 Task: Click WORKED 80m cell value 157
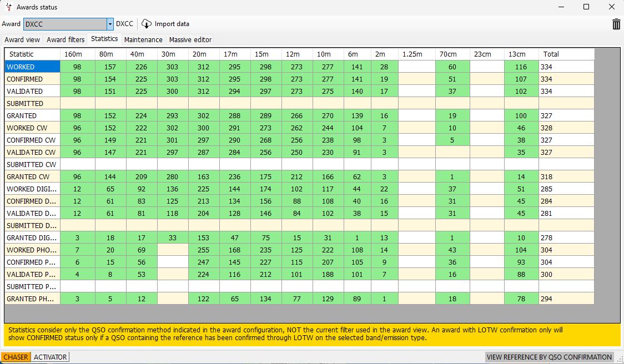coord(110,67)
